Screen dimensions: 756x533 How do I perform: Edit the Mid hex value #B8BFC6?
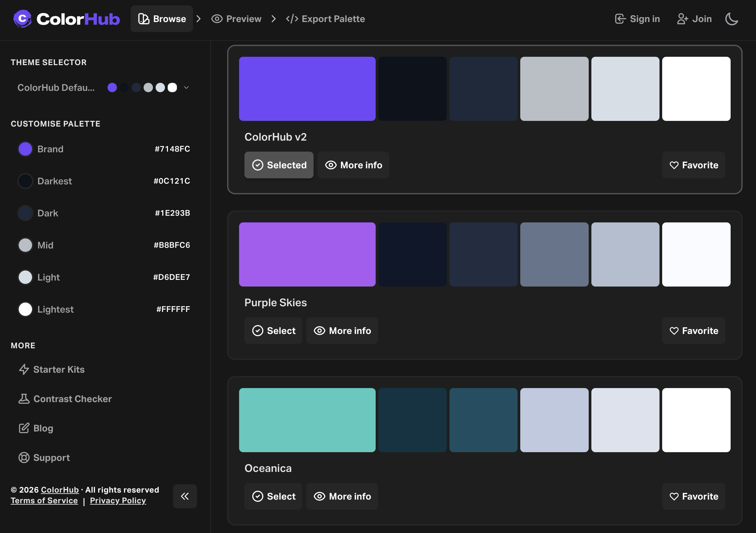tap(172, 245)
